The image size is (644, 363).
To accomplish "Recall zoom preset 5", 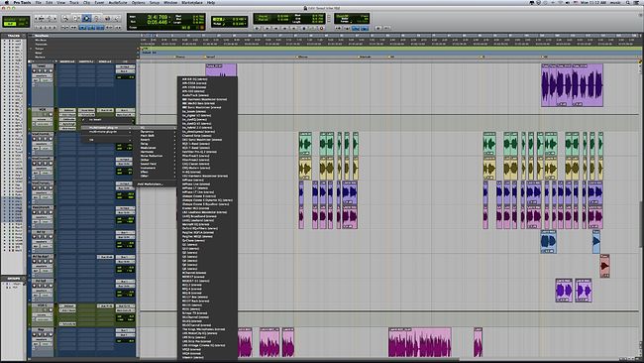I will pos(55,27).
